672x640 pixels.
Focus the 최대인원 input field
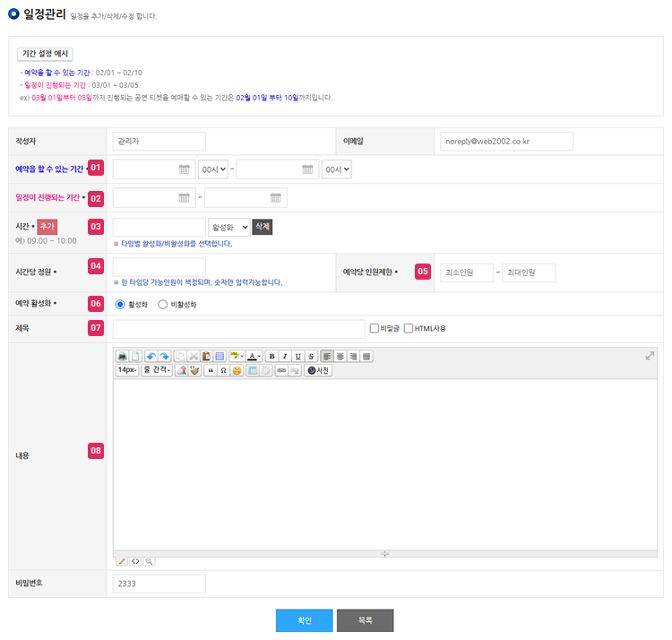pyautogui.click(x=529, y=272)
